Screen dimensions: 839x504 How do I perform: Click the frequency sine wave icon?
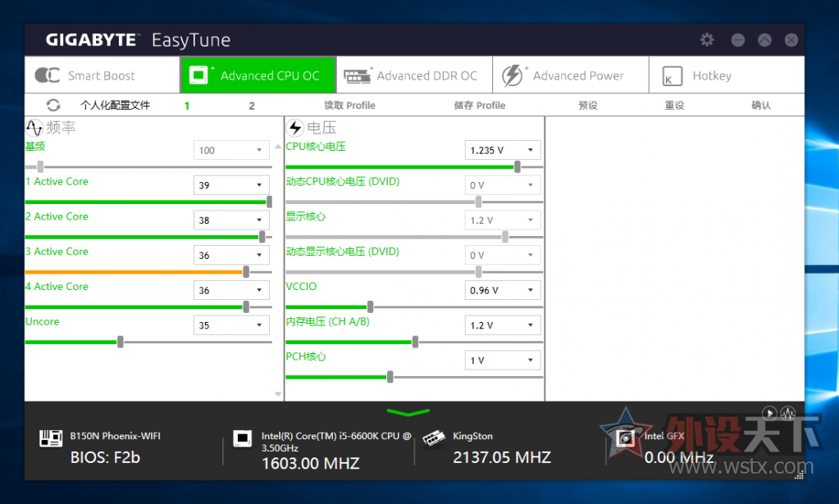(x=34, y=127)
